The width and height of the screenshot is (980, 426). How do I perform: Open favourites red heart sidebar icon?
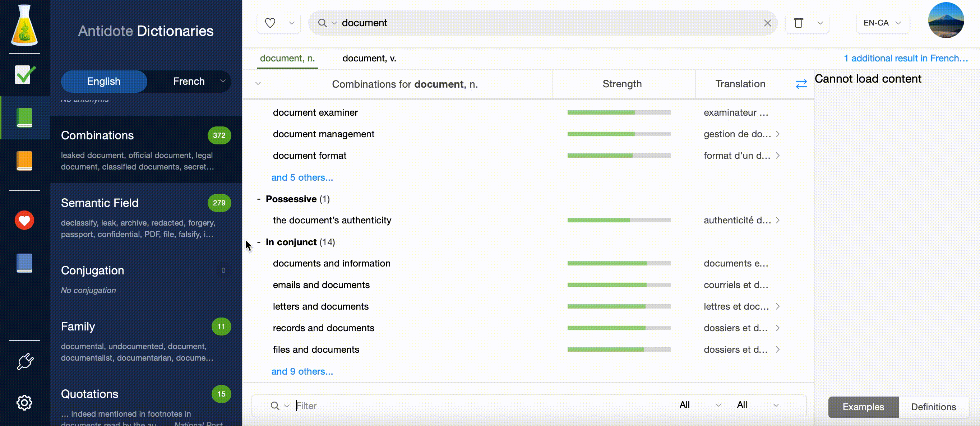[25, 221]
